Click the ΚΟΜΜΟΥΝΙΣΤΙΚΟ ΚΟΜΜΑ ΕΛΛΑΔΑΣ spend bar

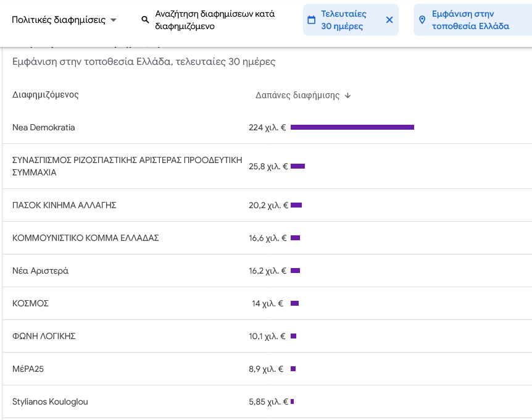pos(295,238)
